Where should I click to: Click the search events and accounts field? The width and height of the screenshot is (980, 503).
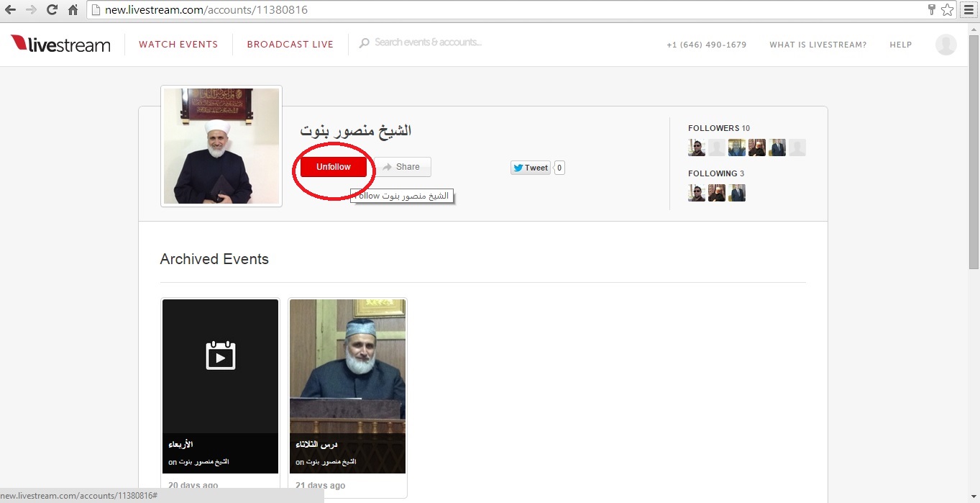click(428, 42)
